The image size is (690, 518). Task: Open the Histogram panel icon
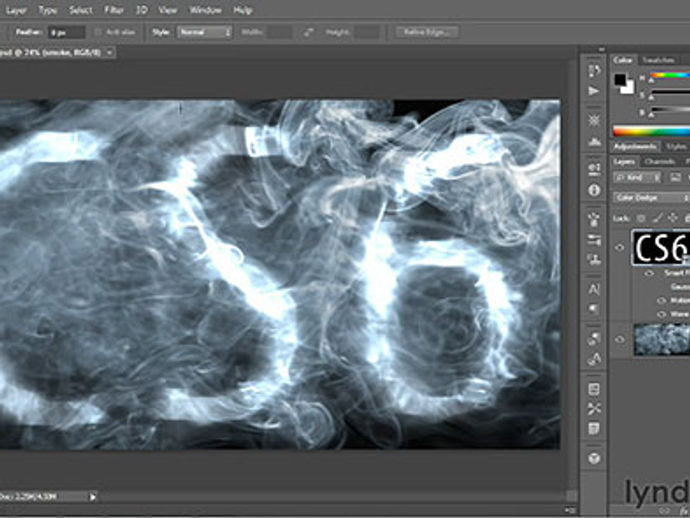[594, 141]
